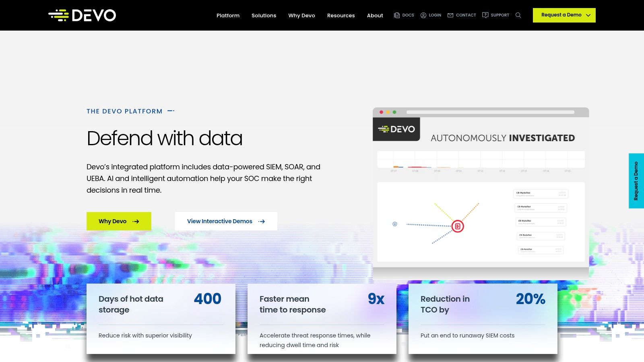Screen dimensions: 644x362
Task: Click the red alert node in diagram
Action: [458, 226]
